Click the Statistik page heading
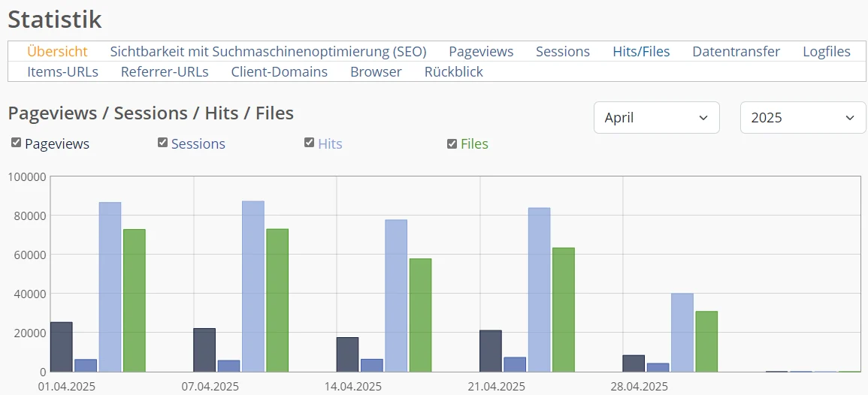Viewport: 868px width, 395px height. pos(55,20)
